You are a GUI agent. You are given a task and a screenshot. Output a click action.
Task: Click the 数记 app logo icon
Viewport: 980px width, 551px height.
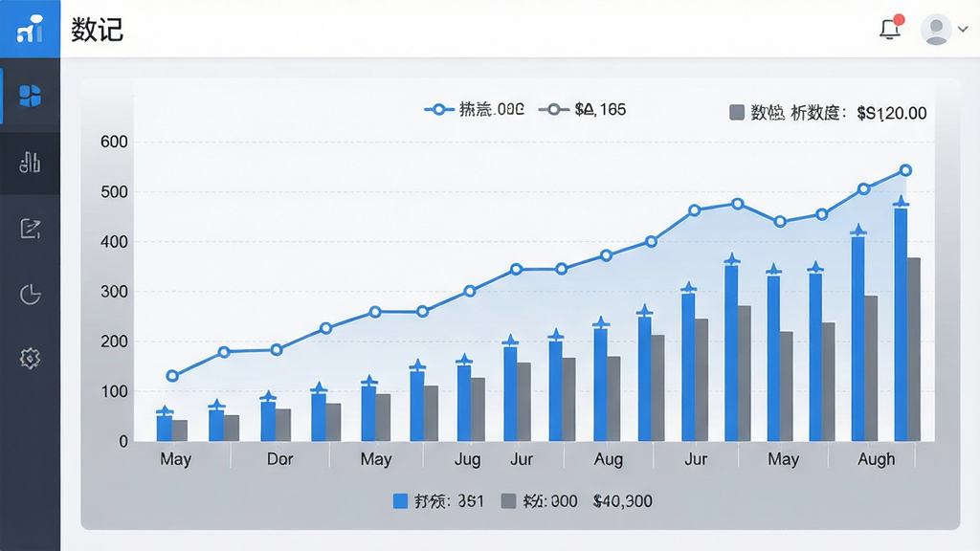point(30,29)
